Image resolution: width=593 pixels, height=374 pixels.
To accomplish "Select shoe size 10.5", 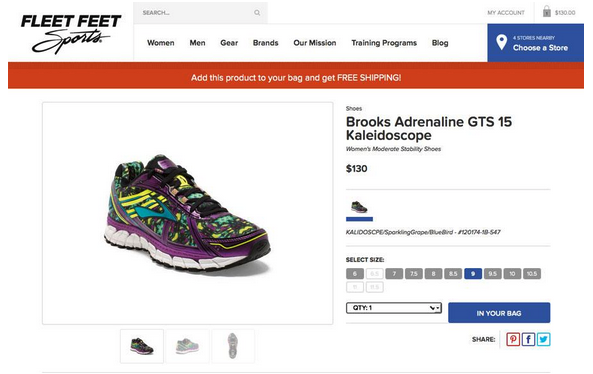I will (x=532, y=273).
